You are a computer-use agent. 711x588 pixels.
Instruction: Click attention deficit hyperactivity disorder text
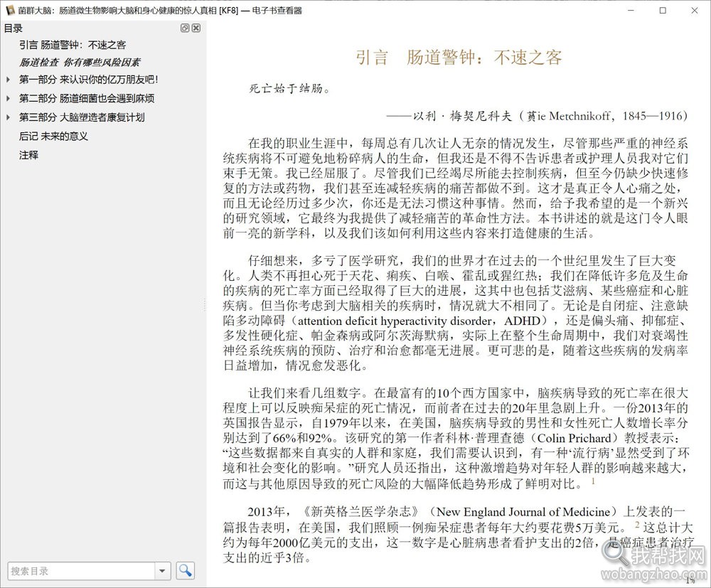click(x=395, y=321)
